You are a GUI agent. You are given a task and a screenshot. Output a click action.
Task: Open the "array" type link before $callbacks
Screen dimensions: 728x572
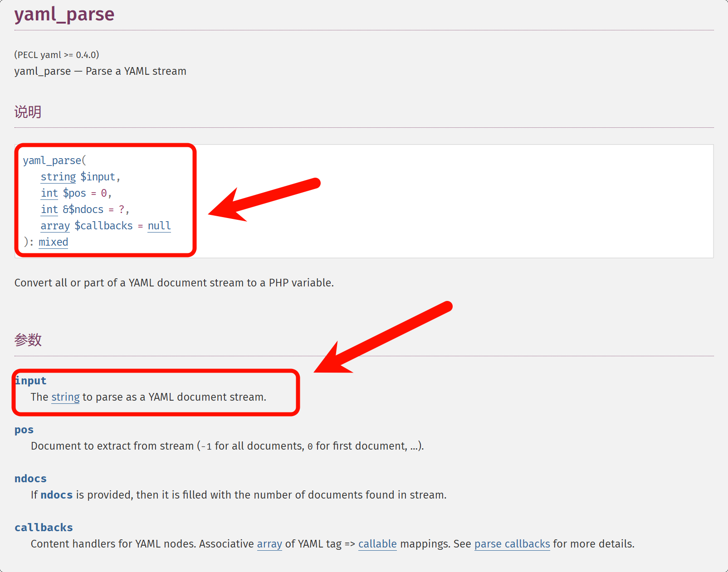click(x=55, y=226)
